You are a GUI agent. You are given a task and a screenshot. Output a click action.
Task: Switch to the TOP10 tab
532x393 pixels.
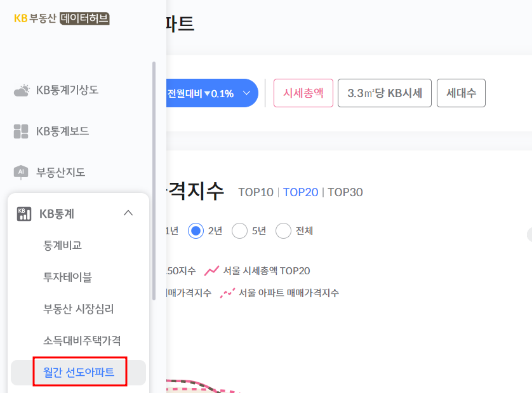tap(255, 192)
